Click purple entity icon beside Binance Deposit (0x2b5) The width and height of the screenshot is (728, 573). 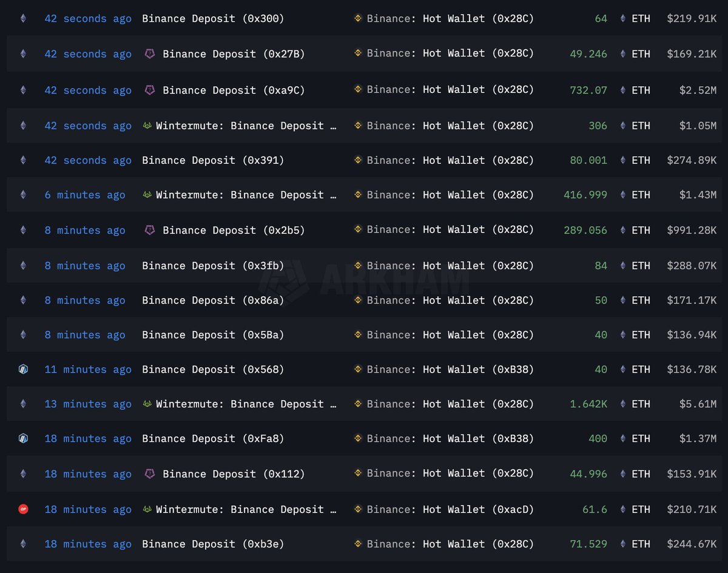click(x=150, y=230)
